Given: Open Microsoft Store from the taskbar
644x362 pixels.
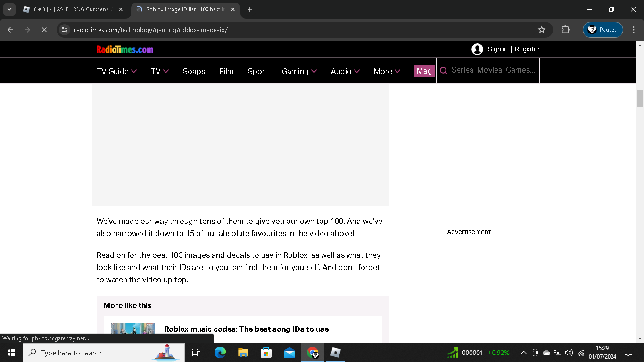Looking at the screenshot, I should pos(266,353).
